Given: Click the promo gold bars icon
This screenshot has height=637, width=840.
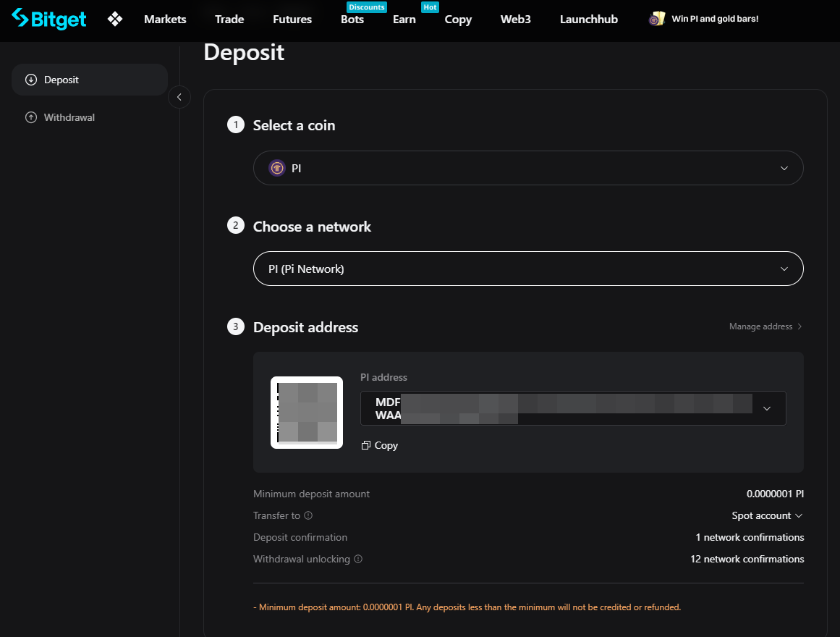Looking at the screenshot, I should point(657,20).
